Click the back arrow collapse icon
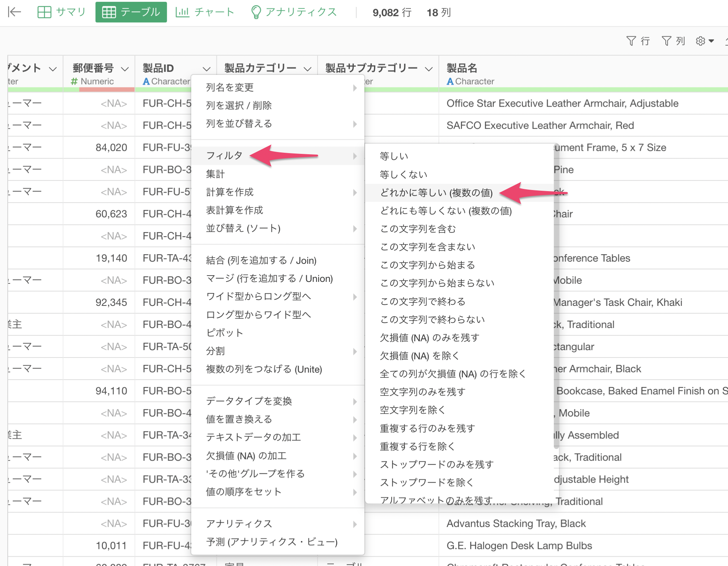This screenshot has width=728, height=566. click(x=14, y=12)
